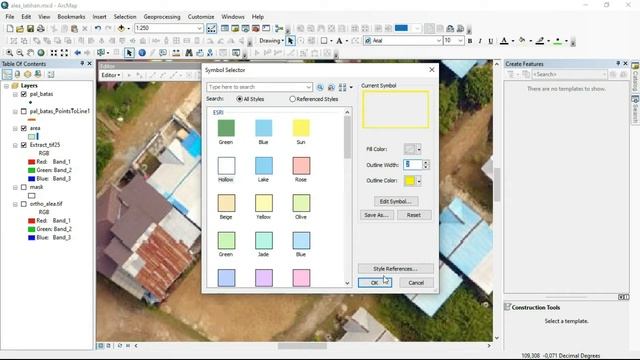Expand the symbol search text dropdown

(x=309, y=87)
